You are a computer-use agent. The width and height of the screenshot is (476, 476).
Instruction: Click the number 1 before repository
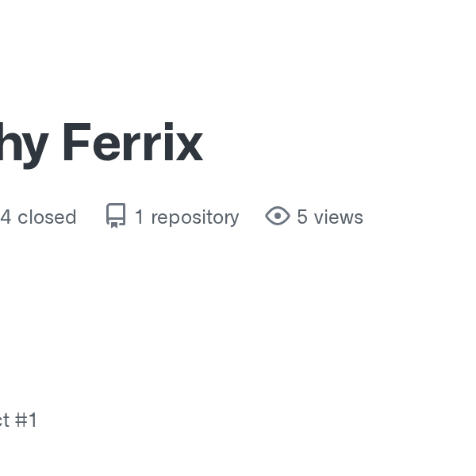coord(139,217)
